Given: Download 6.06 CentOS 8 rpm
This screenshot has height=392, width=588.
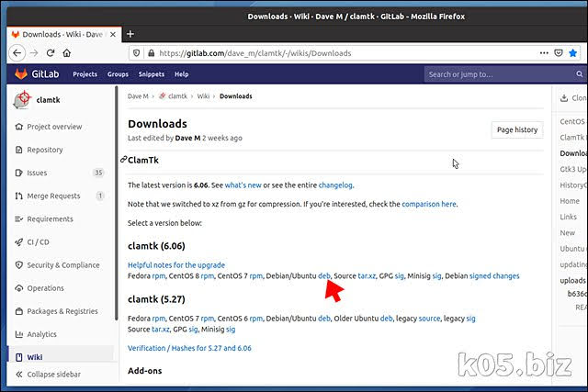Looking at the screenshot, I should tap(208, 276).
